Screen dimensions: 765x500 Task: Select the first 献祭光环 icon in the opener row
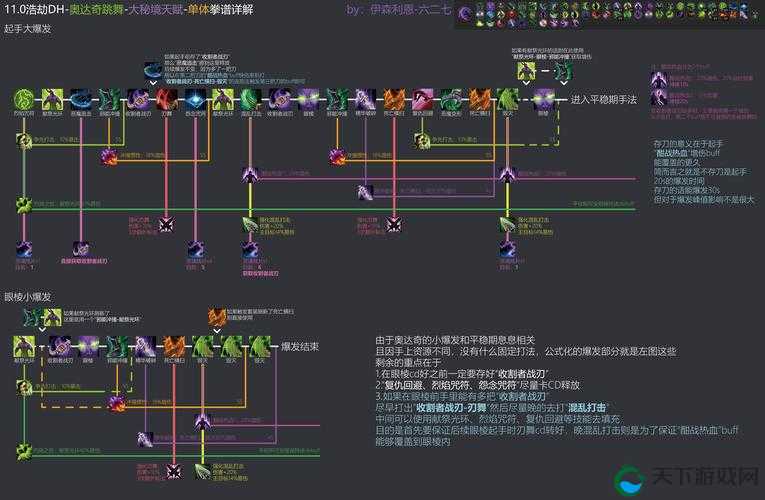click(x=52, y=100)
